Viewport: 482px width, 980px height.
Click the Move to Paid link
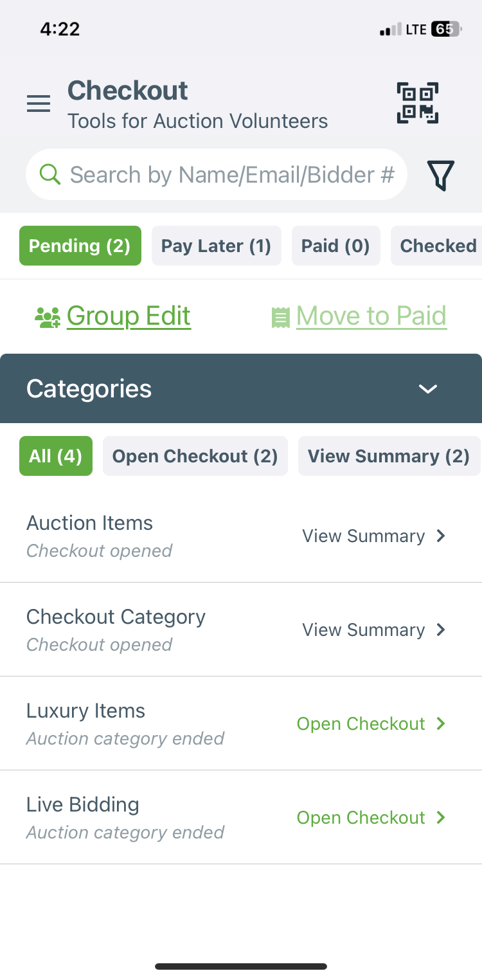(x=371, y=316)
